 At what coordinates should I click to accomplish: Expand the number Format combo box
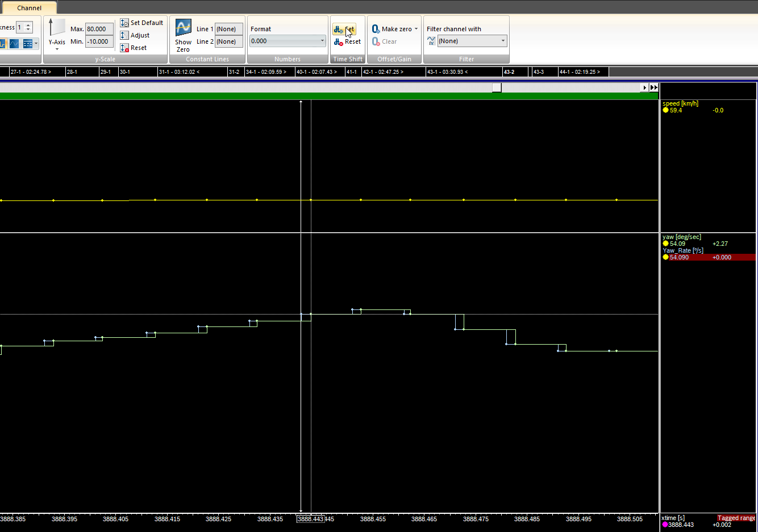pos(322,41)
